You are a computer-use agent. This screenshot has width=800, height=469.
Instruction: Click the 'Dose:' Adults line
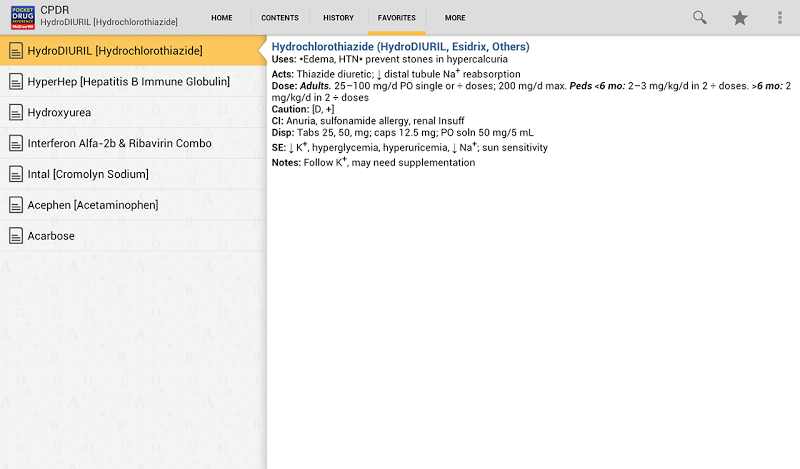531,91
